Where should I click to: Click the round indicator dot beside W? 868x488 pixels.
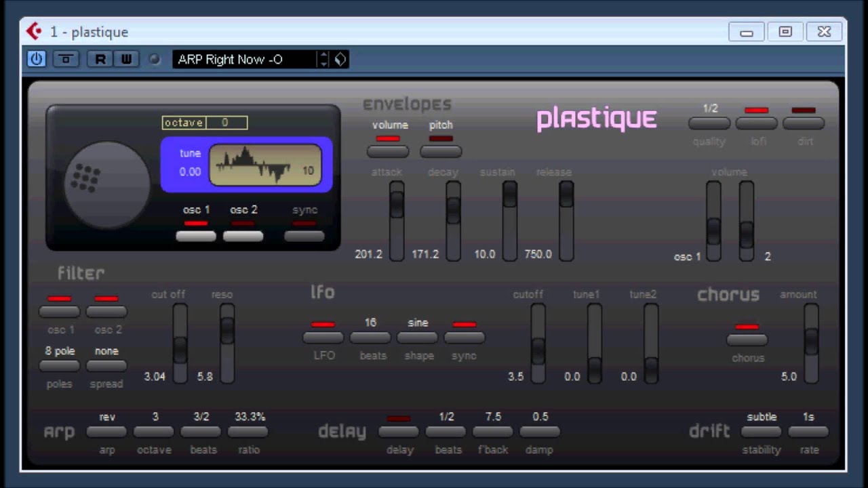[x=155, y=59]
